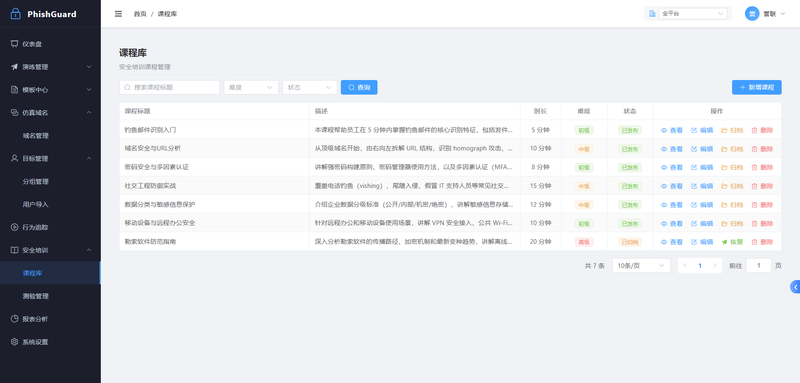Click the hamburger menu collapse icon
The height and width of the screenshot is (383, 800).
[118, 14]
